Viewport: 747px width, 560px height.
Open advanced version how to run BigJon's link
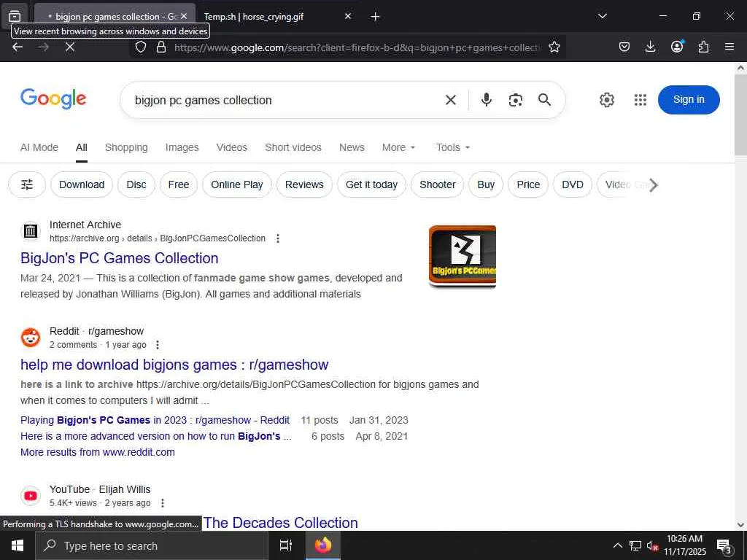point(156,436)
